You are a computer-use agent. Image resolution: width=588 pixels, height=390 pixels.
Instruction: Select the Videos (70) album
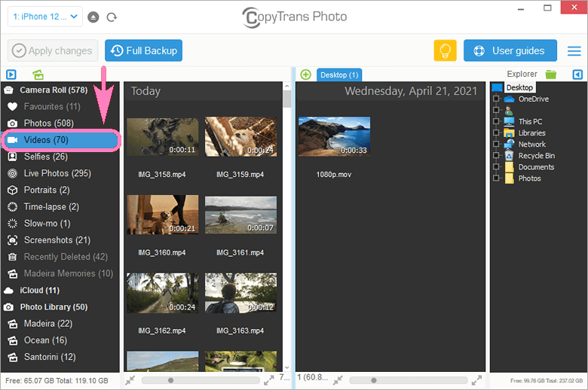coord(60,140)
